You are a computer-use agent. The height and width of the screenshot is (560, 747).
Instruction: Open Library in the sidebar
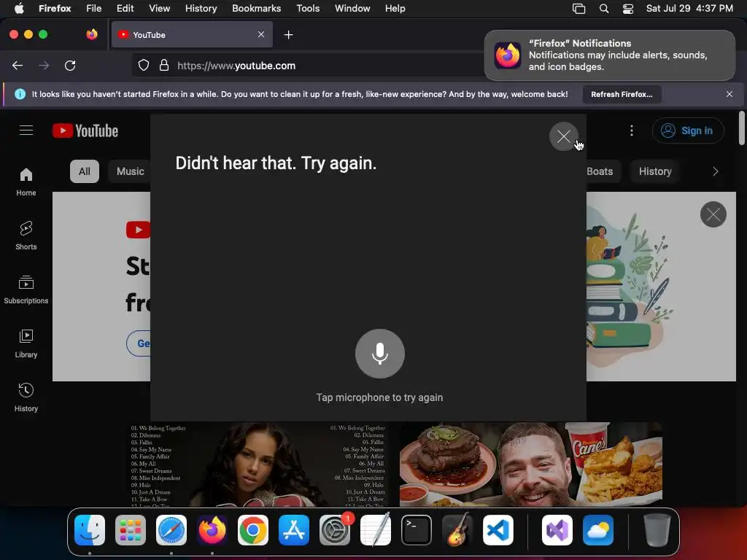[26, 343]
